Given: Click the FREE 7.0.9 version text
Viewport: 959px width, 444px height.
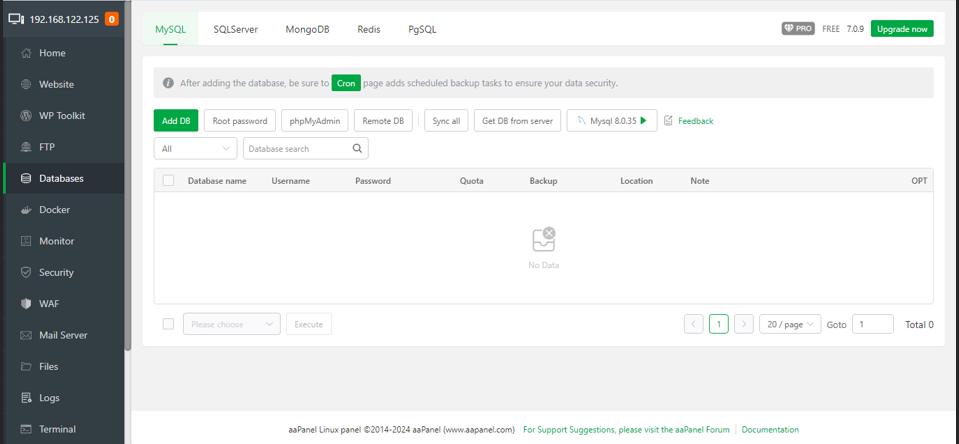Looking at the screenshot, I should (x=843, y=29).
